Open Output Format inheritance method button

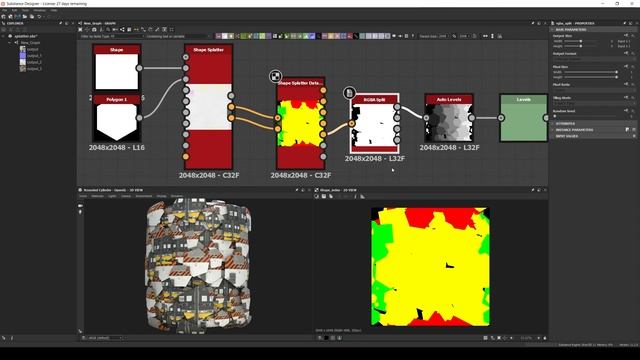(x=626, y=53)
